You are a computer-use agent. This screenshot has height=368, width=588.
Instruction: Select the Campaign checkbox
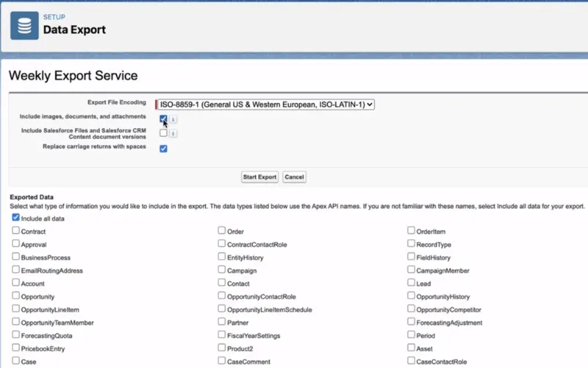pos(222,269)
